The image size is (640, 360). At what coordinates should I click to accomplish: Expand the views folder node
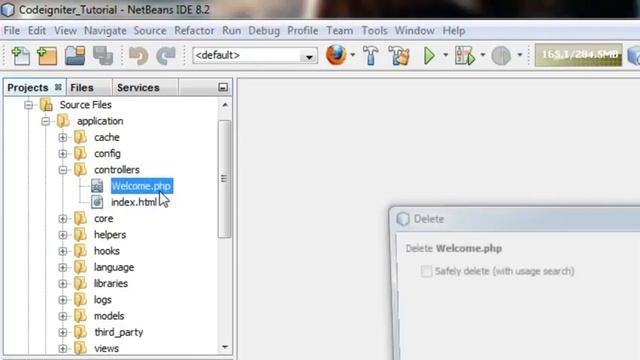[62, 349]
